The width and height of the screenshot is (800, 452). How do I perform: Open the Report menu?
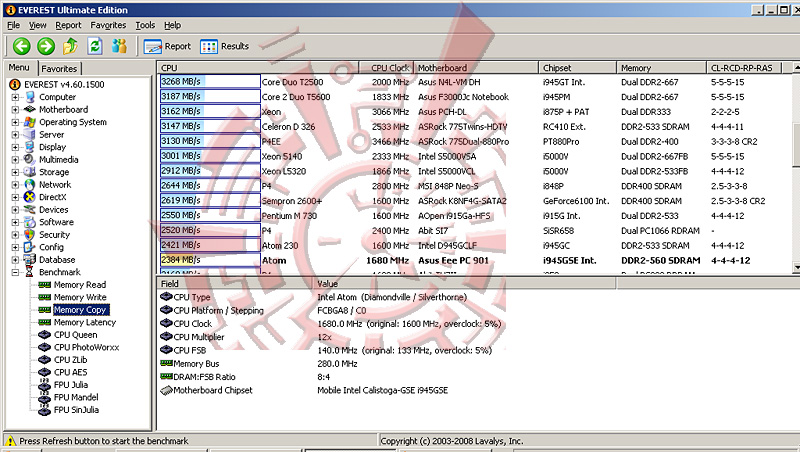[x=68, y=25]
